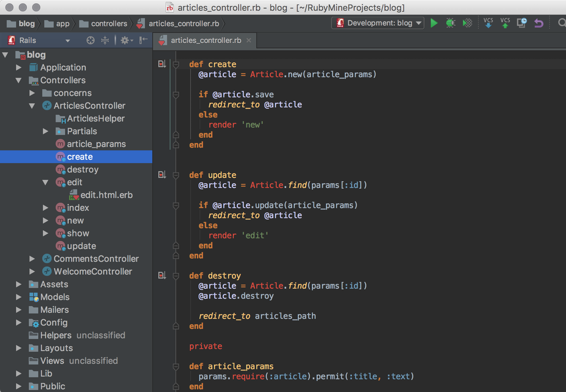
Task: Expand the CommentsController node
Action: click(x=32, y=259)
